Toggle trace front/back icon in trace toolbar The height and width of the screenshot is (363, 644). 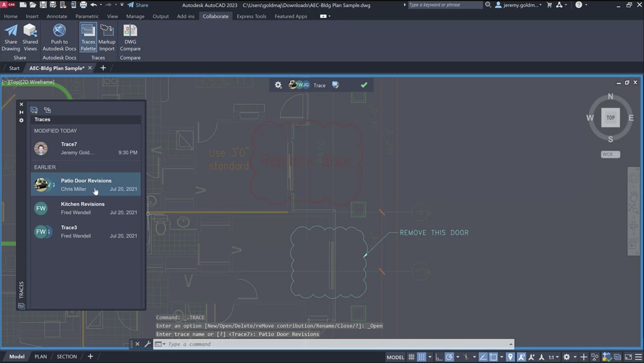coord(336,85)
